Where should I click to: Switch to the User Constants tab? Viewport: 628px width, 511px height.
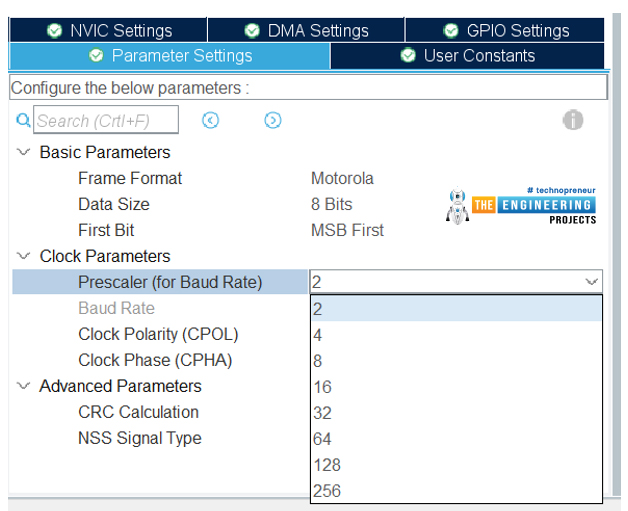tap(467, 56)
